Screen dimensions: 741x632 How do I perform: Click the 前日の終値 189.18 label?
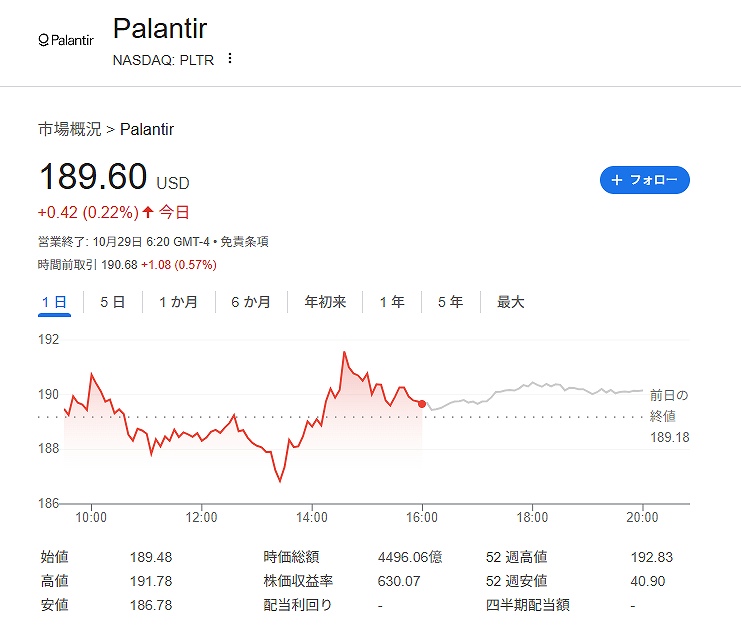(x=668, y=416)
